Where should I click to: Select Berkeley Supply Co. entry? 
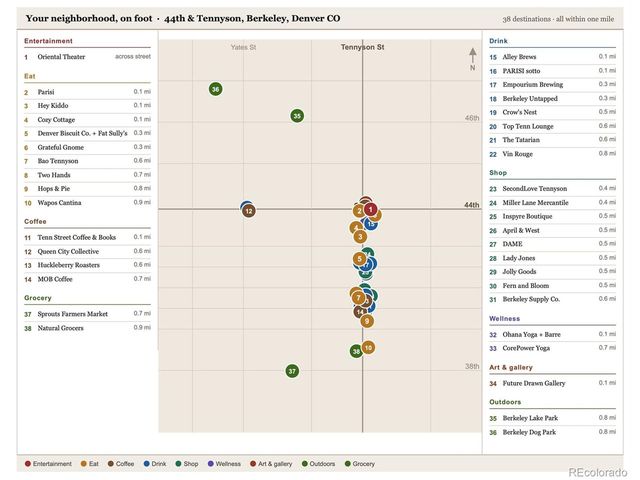click(x=553, y=299)
